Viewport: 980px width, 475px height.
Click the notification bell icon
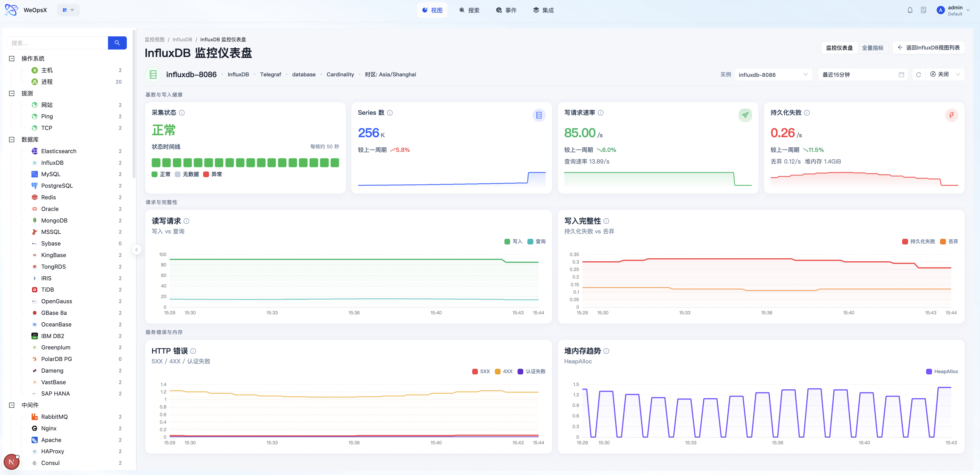(910, 10)
